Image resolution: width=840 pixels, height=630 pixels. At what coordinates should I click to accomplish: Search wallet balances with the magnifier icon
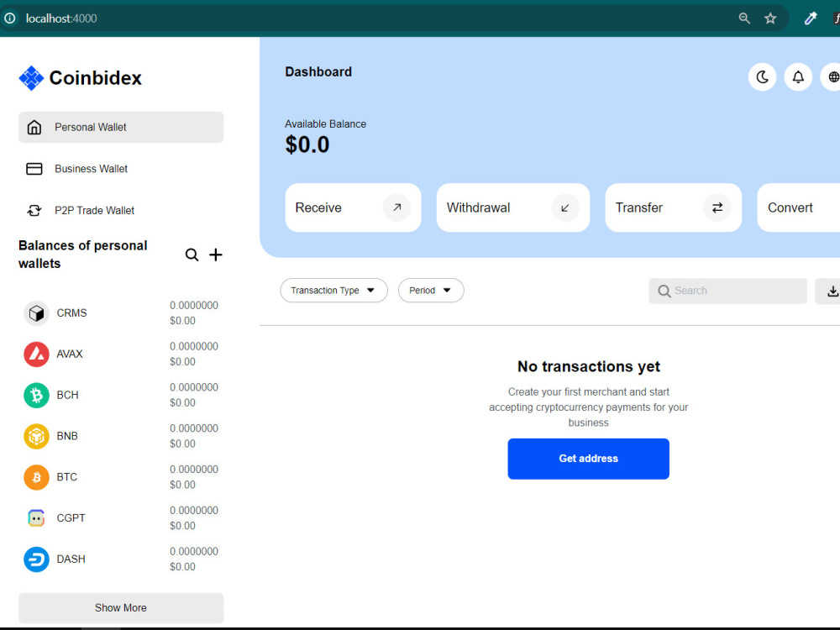(x=192, y=255)
